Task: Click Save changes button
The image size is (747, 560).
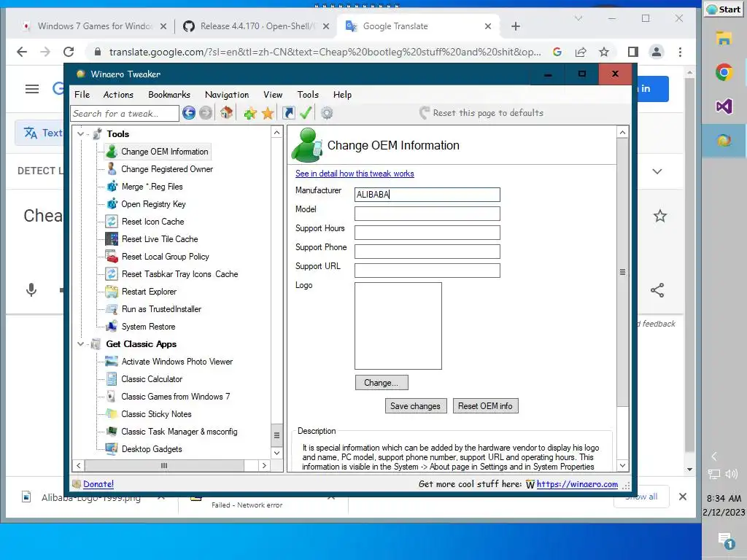Action: 415,405
